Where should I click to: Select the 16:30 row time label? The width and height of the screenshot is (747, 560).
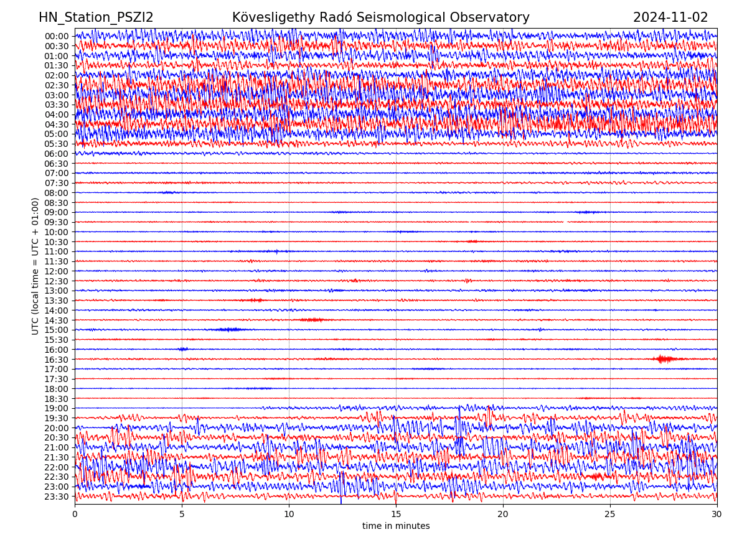coord(56,359)
